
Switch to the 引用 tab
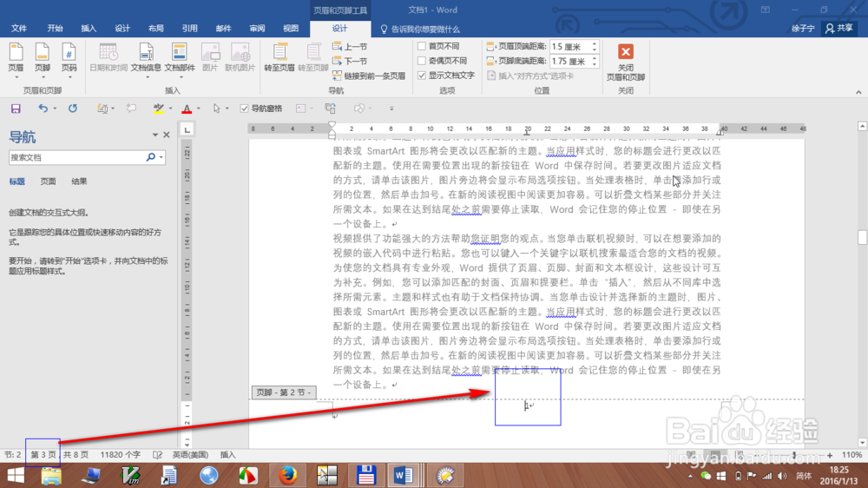[190, 29]
